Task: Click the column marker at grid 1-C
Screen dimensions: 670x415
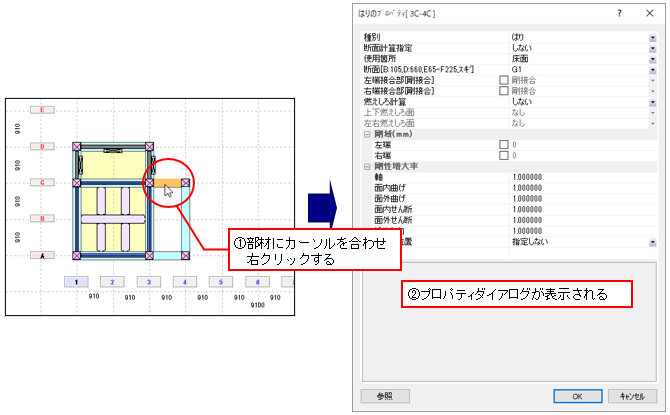Action: (x=76, y=183)
